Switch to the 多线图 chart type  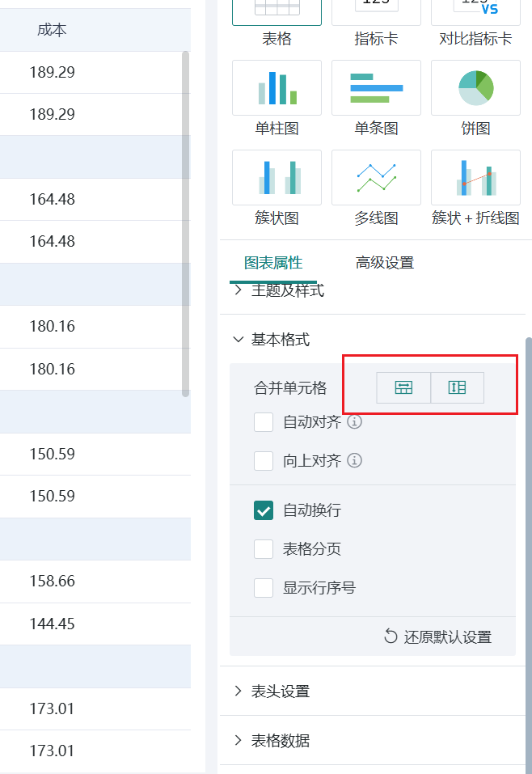(x=376, y=177)
